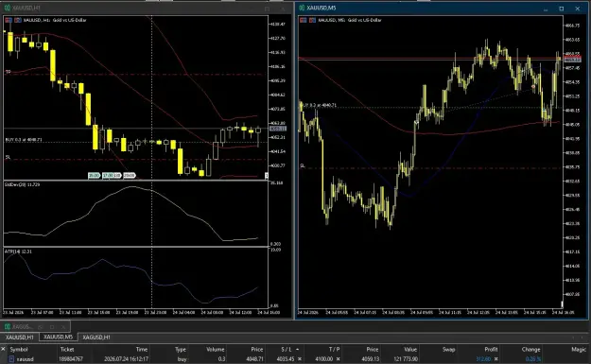Image resolution: width=591 pixels, height=364 pixels.
Task: Click the XAUUSD, M5 Gold vs US Dollar title
Action: point(350,20)
